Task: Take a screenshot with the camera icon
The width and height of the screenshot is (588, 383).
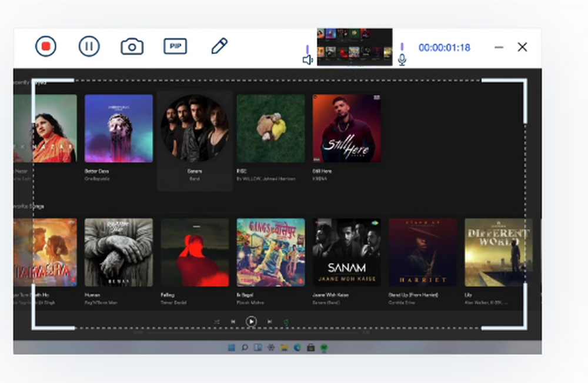Action: (132, 46)
